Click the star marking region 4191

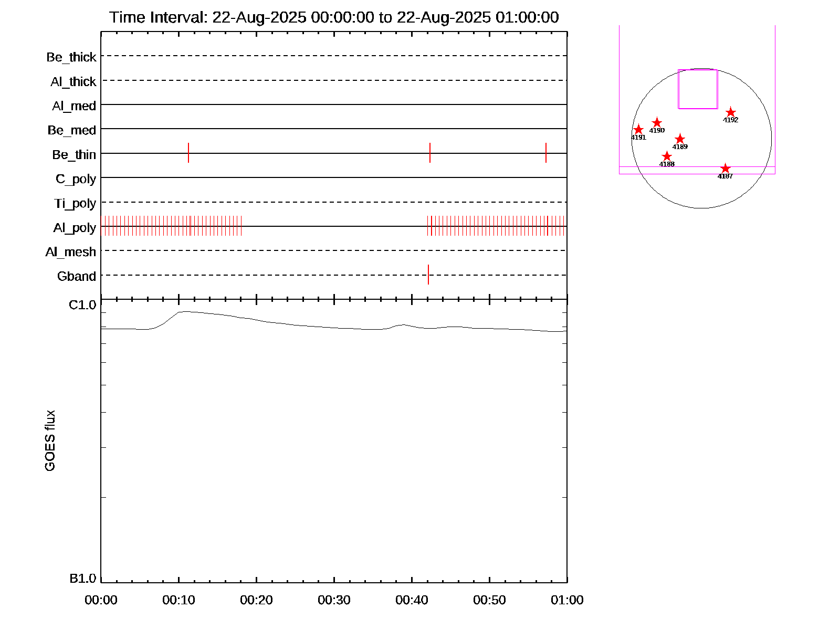638,130
